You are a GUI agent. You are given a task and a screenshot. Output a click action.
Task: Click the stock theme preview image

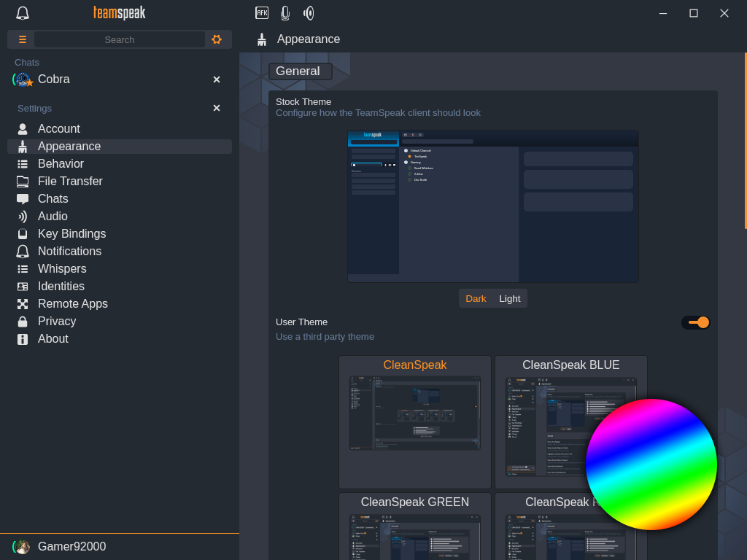492,206
